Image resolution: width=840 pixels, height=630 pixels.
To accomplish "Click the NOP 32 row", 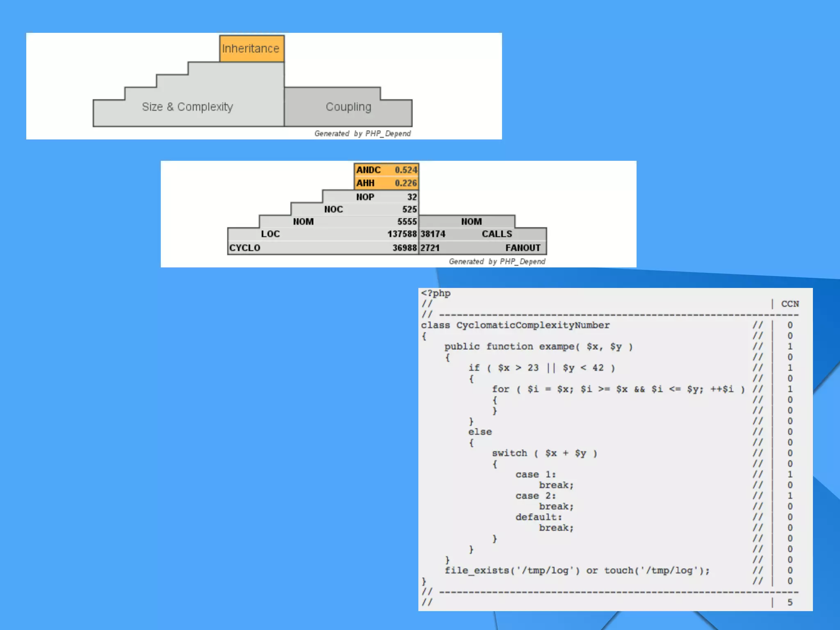I will (x=386, y=197).
